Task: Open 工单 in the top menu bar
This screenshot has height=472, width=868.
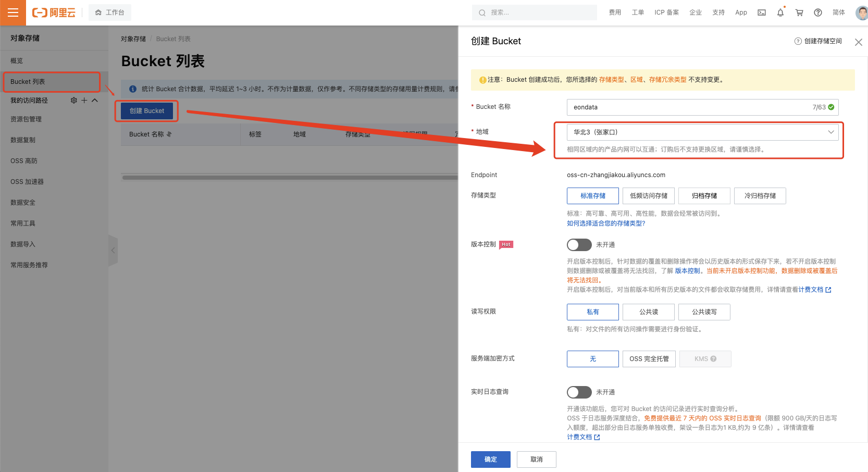Action: 637,12
